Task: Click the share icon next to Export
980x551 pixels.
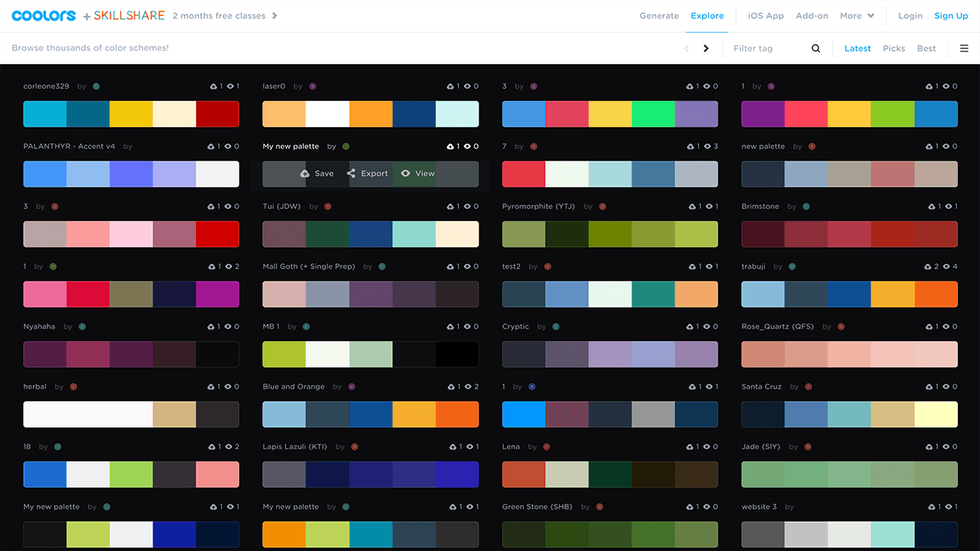Action: pos(351,174)
